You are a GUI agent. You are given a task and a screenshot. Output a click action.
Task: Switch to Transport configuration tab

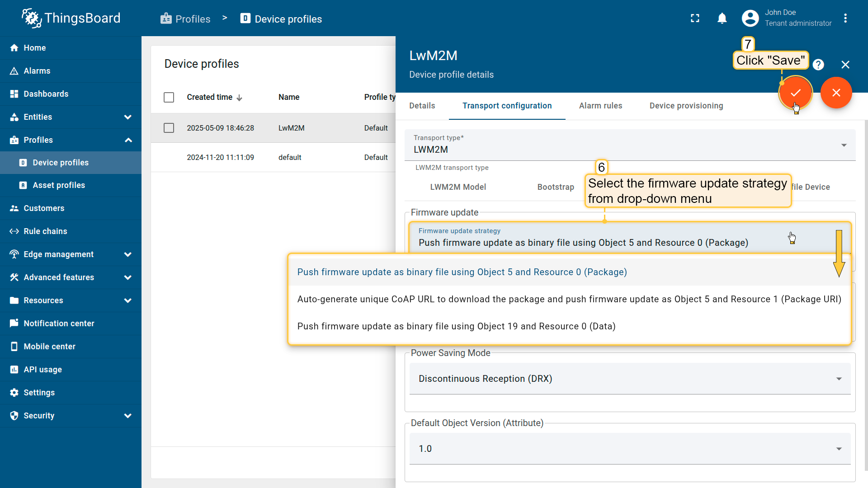[x=507, y=106]
